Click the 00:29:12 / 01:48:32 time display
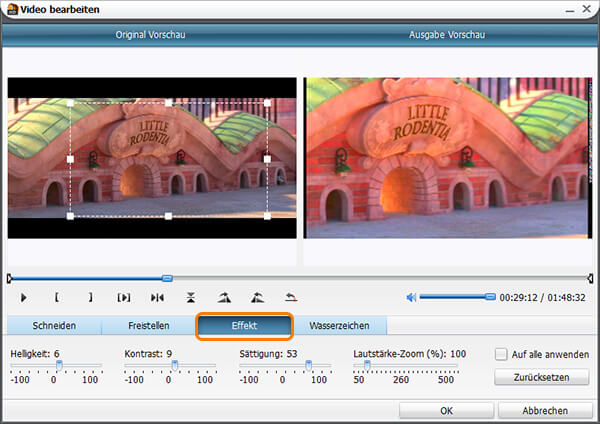 (x=542, y=297)
